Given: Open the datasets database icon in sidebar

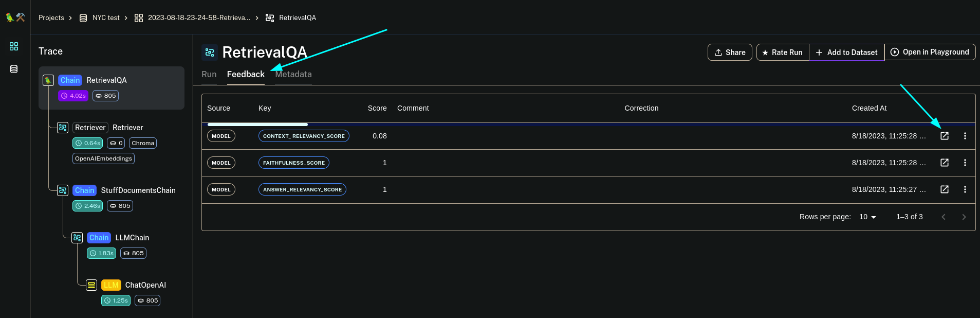Looking at the screenshot, I should 14,69.
